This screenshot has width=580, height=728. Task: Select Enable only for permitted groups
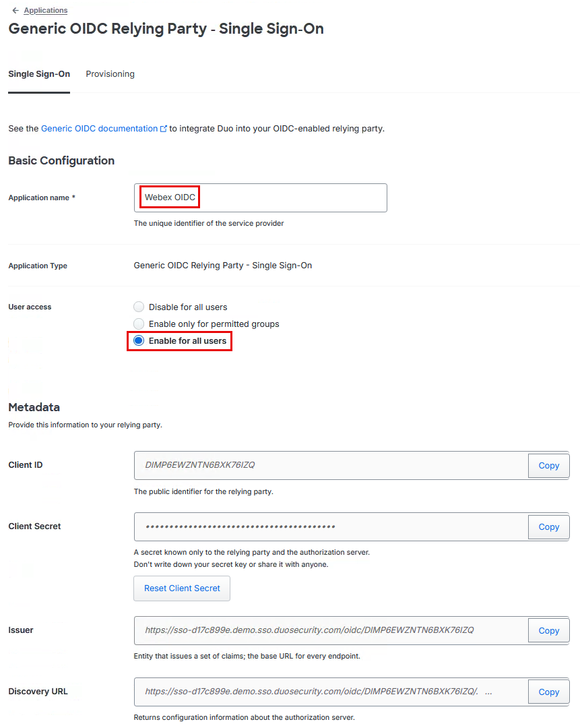(x=139, y=324)
